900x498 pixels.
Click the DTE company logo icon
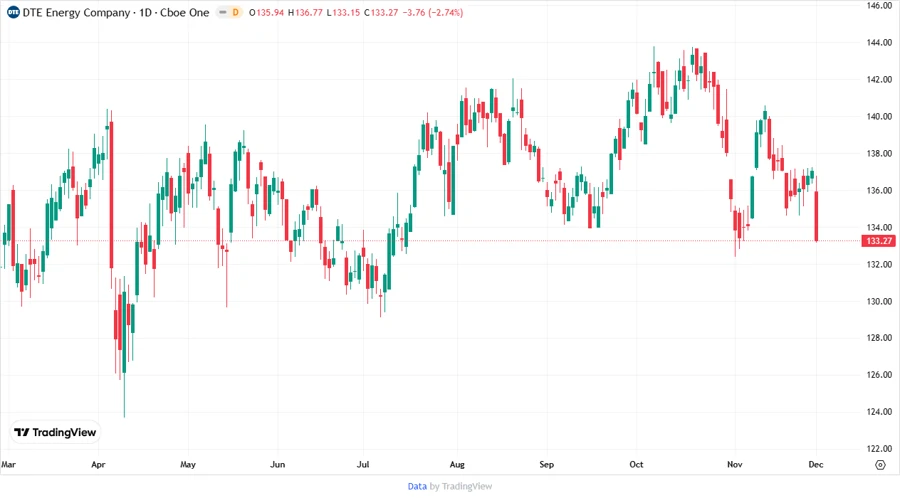(x=13, y=12)
